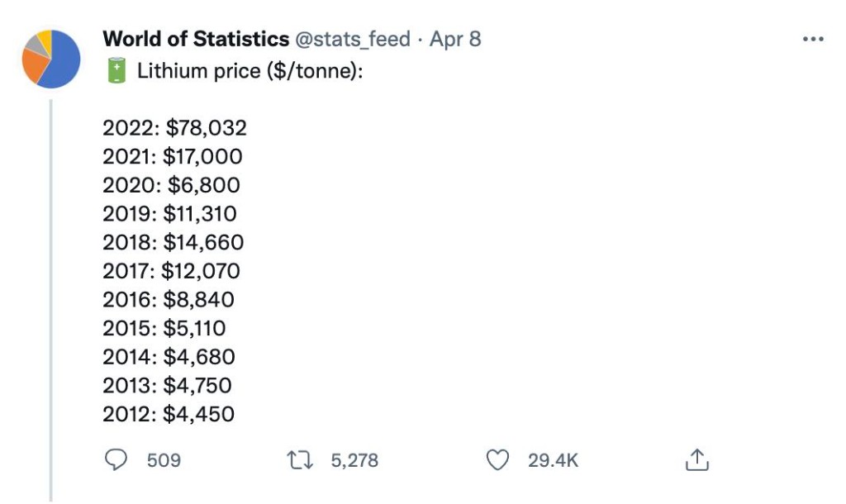This screenshot has width=846, height=504.
Task: Click the 2017: $12,070 line
Action: [x=171, y=271]
